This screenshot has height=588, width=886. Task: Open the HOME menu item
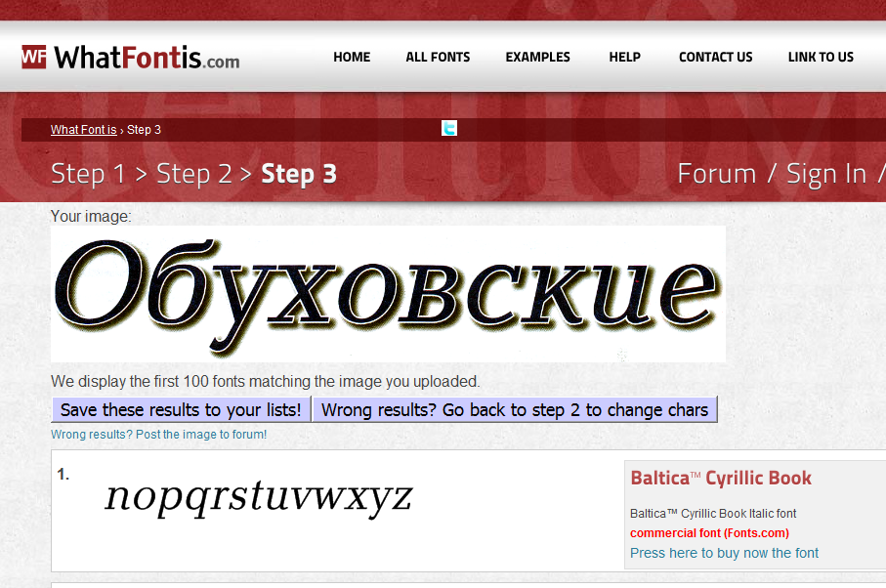click(352, 57)
